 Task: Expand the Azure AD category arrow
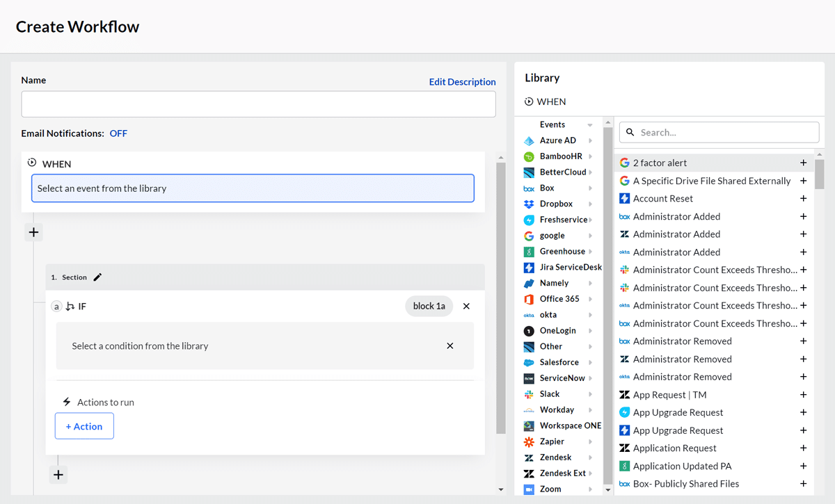590,140
